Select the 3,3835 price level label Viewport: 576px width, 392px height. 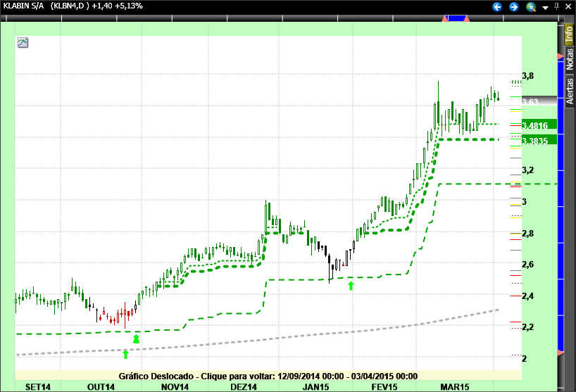point(539,141)
